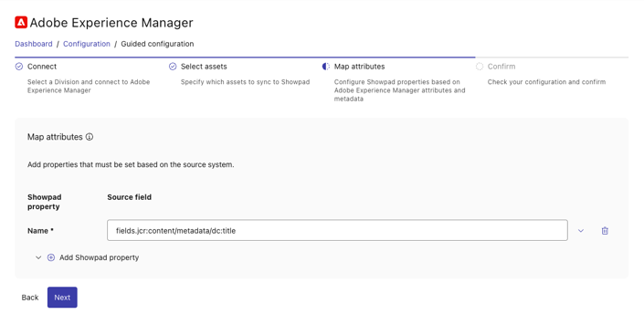Image resolution: width=644 pixels, height=335 pixels.
Task: Switch to the Select assets step
Action: [204, 67]
